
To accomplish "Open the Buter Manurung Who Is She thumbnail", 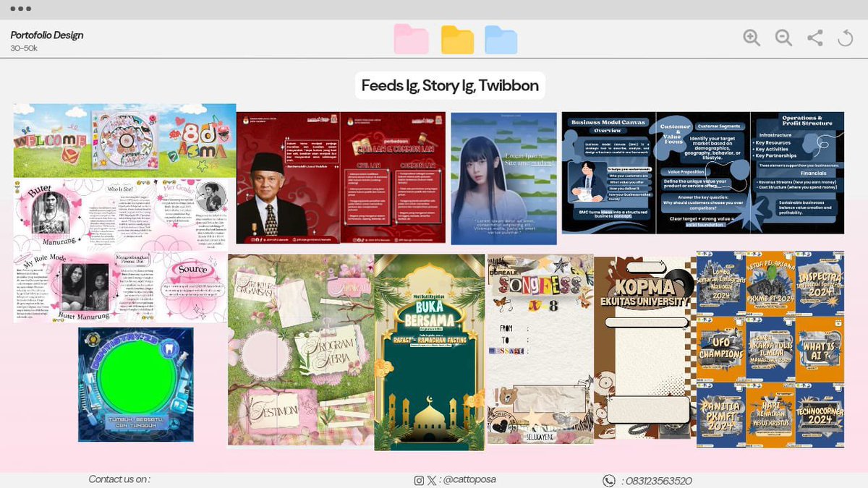I will pos(120,215).
